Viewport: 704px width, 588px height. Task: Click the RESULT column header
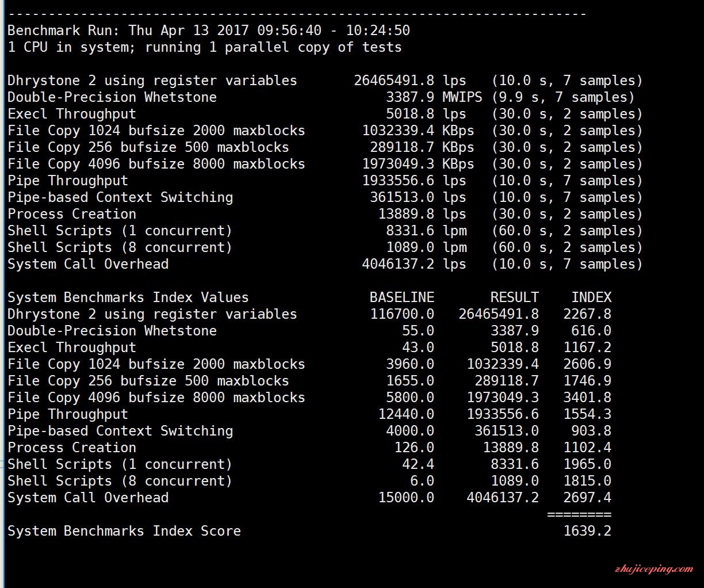pyautogui.click(x=515, y=297)
